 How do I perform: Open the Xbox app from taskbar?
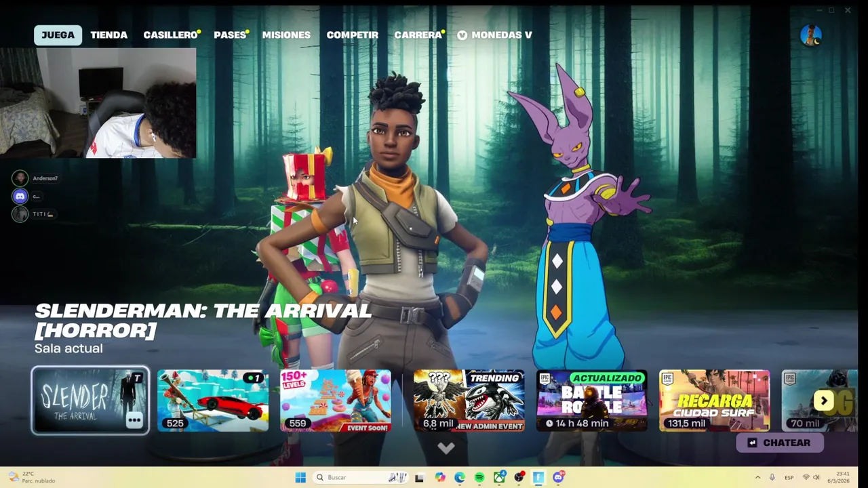(499, 477)
